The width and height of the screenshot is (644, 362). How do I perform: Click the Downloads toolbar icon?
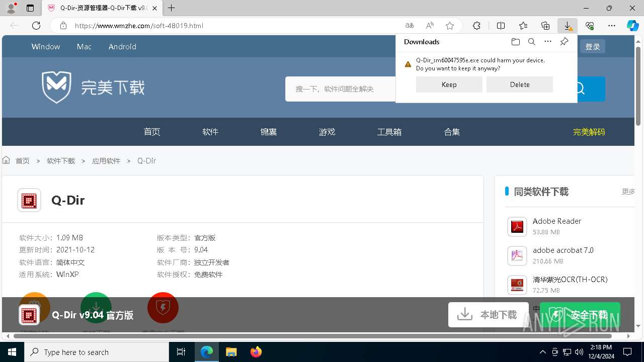click(x=568, y=26)
